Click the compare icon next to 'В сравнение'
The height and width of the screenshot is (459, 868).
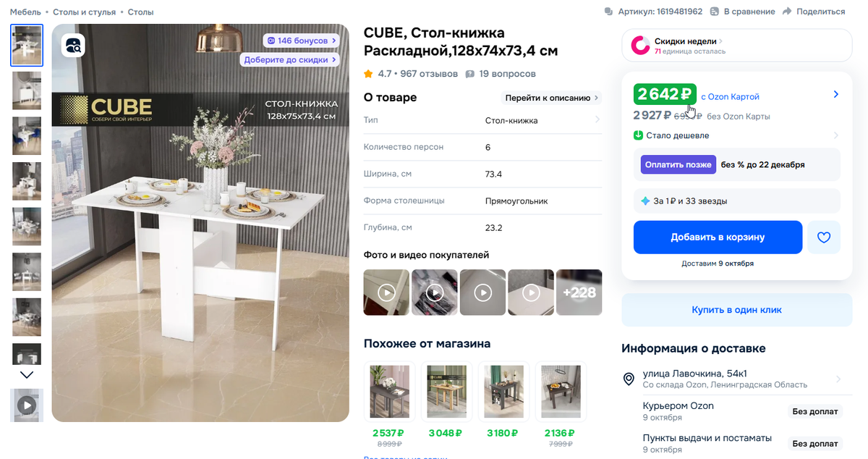click(x=715, y=12)
